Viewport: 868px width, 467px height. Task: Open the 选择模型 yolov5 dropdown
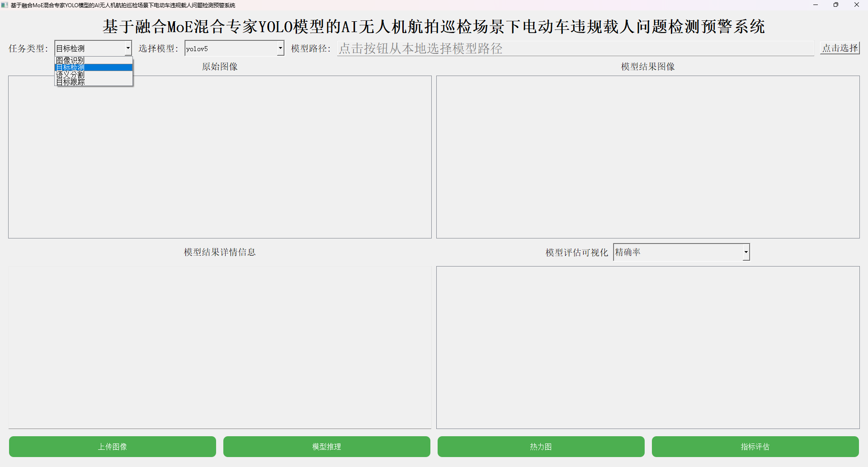(x=234, y=48)
